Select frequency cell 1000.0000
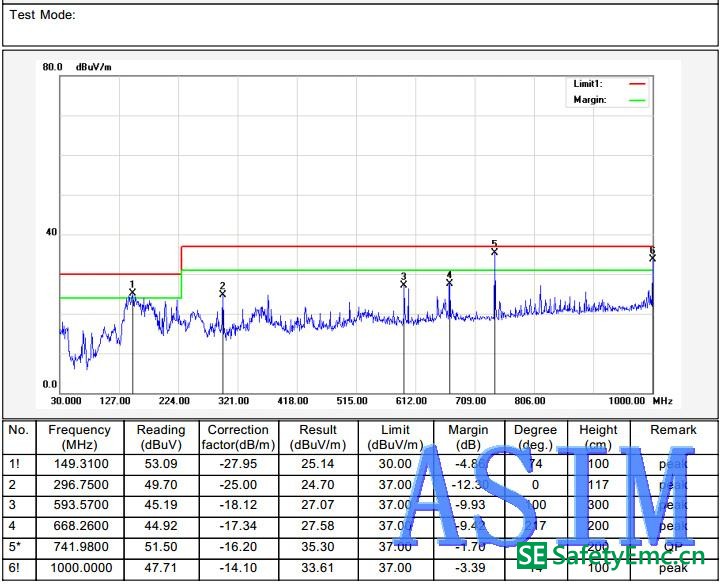 point(81,568)
